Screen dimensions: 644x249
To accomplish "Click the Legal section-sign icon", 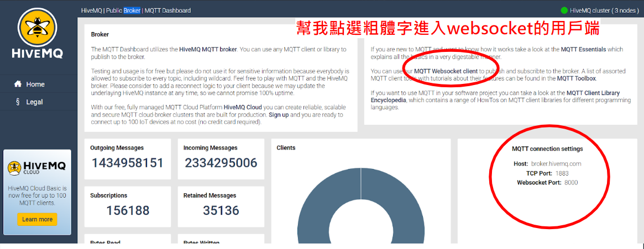I will [x=18, y=102].
